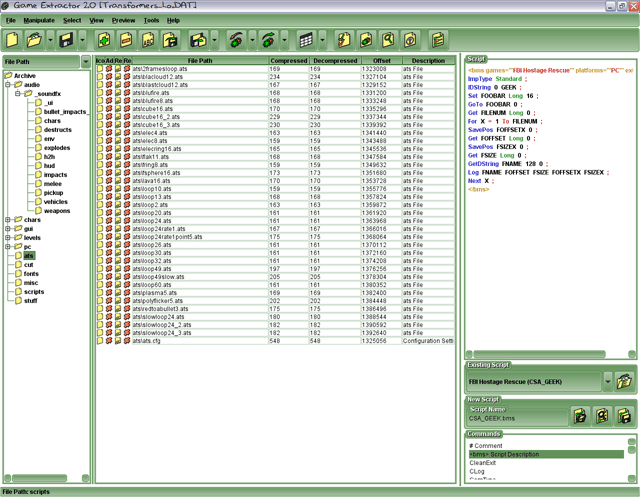Click the Remove Files red minus icon
Image resolution: width=640 pixels, height=497 pixels.
[x=126, y=40]
